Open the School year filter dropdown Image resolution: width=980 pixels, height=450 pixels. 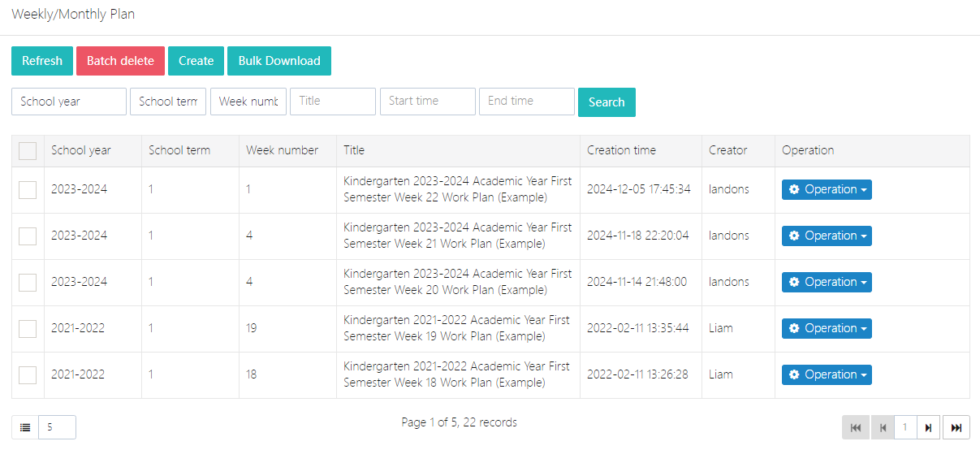[69, 102]
